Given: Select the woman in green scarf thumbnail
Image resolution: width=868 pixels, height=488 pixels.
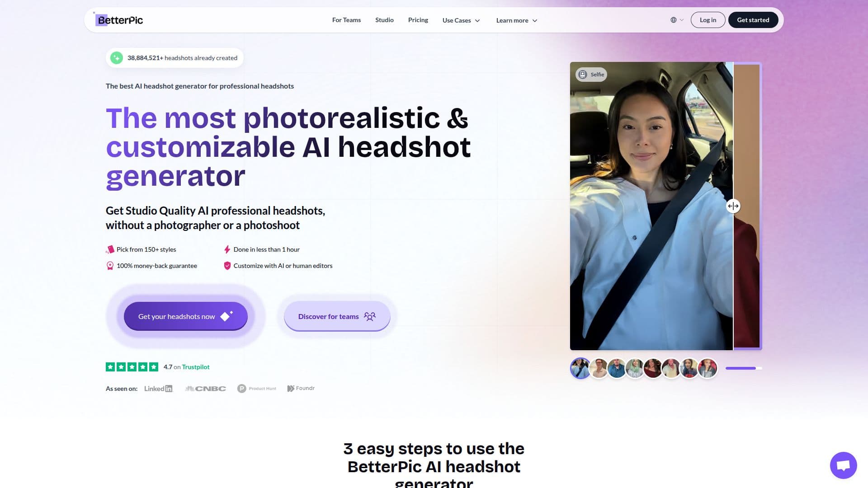Looking at the screenshot, I should coord(635,368).
